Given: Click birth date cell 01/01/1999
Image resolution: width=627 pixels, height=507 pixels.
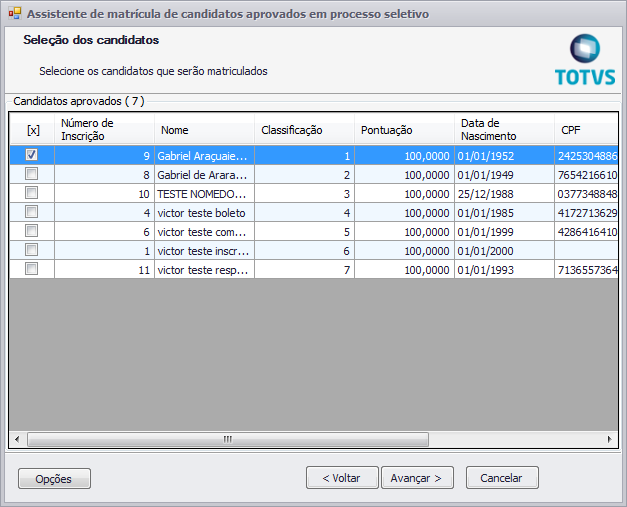Looking at the screenshot, I should pos(504,232).
